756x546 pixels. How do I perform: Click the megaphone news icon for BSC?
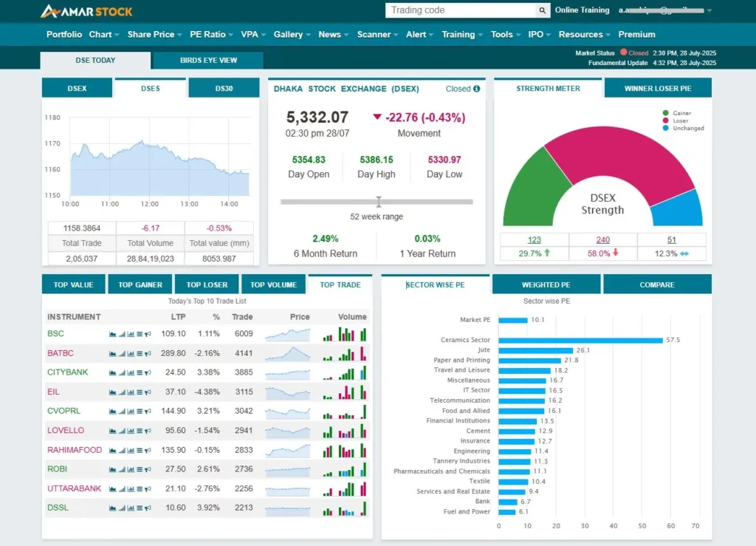(148, 334)
